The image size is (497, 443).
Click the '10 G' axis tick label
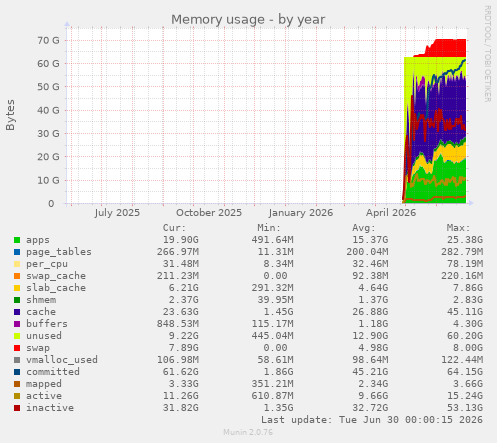click(48, 180)
